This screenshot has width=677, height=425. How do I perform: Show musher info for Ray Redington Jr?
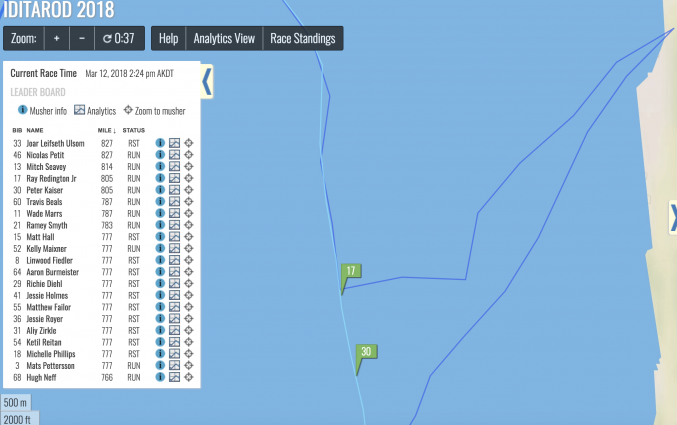coord(160,178)
